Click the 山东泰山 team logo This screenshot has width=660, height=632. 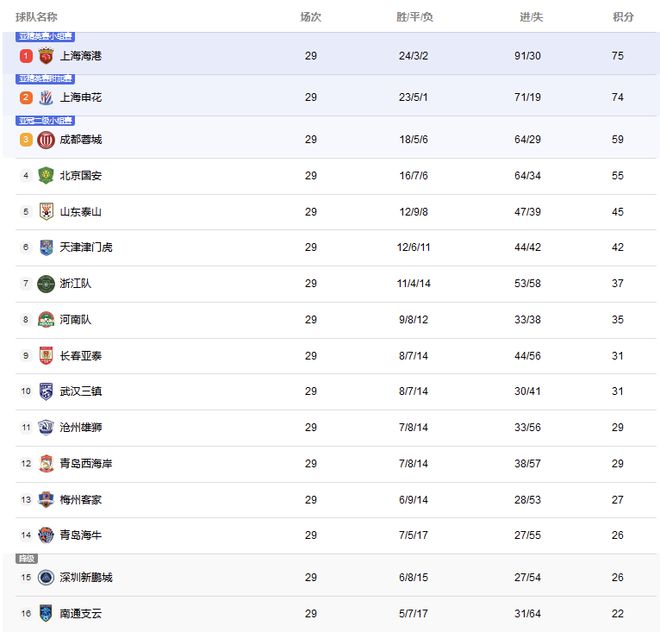(x=46, y=211)
